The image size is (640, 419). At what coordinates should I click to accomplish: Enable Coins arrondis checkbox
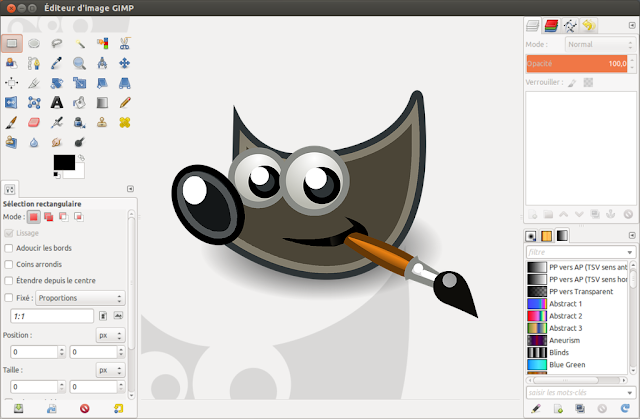click(9, 264)
